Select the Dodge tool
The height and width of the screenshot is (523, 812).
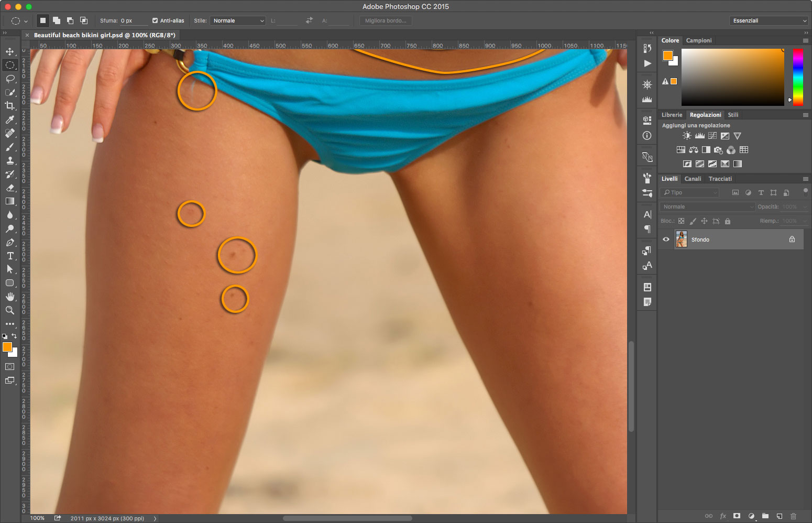click(10, 228)
